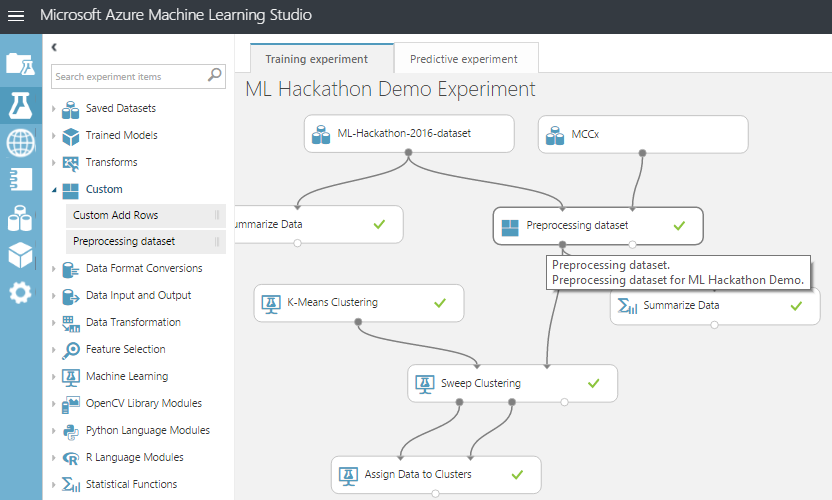The image size is (832, 500).
Task: Click the Assign Data to Clusters icon
Action: [x=348, y=476]
